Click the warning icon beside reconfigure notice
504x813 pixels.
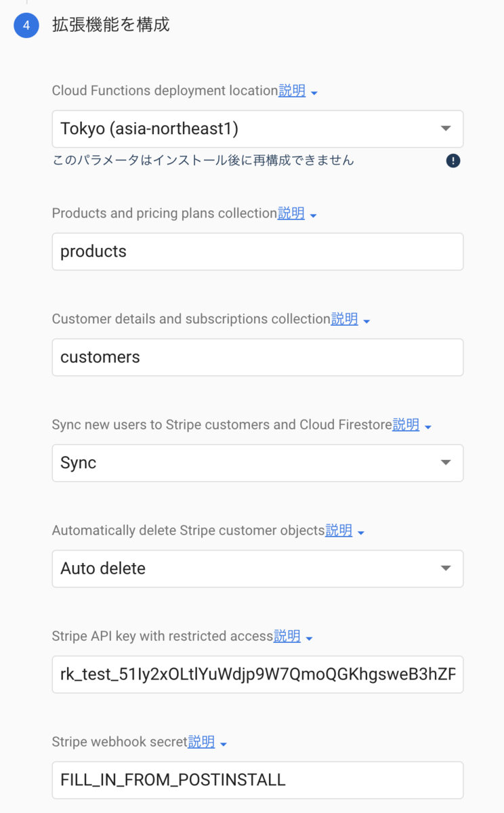pyautogui.click(x=453, y=161)
